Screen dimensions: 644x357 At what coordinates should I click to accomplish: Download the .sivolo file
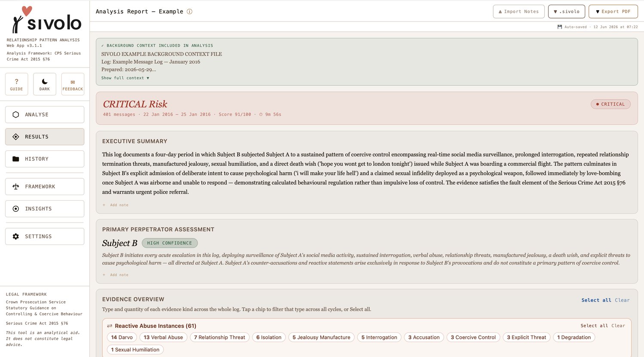coord(567,12)
